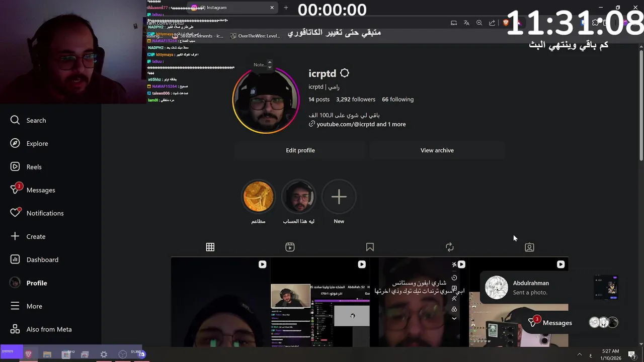
Task: Click the page vertical scrollbar
Action: pos(641,106)
